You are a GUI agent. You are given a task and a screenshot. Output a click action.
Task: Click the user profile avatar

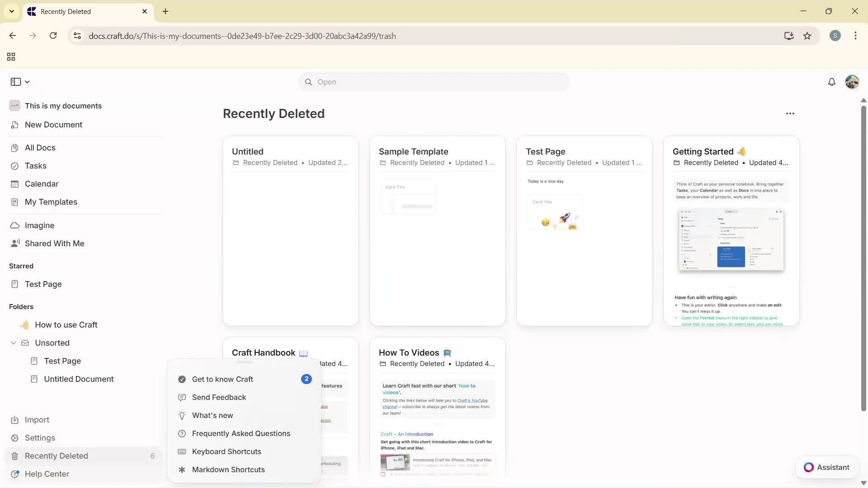tap(852, 82)
